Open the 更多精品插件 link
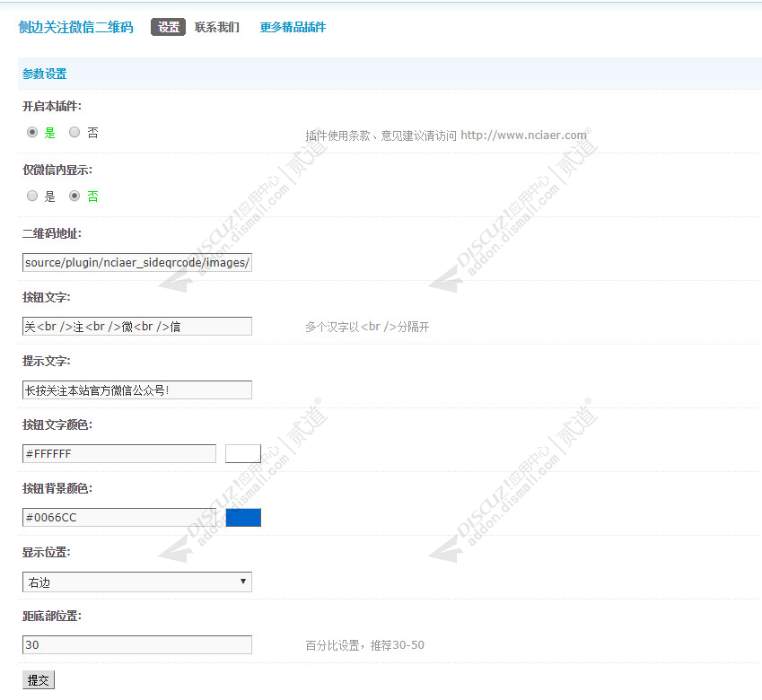This screenshot has width=762, height=700. tap(293, 27)
